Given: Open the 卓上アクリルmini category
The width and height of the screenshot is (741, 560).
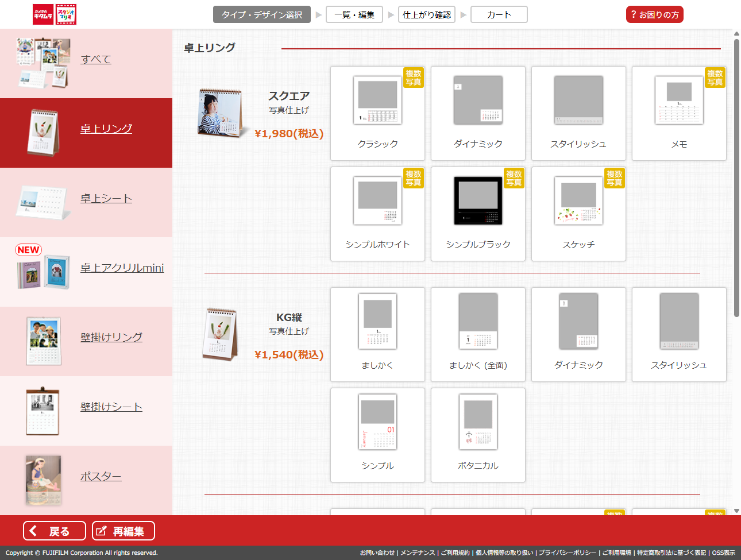Looking at the screenshot, I should (122, 268).
